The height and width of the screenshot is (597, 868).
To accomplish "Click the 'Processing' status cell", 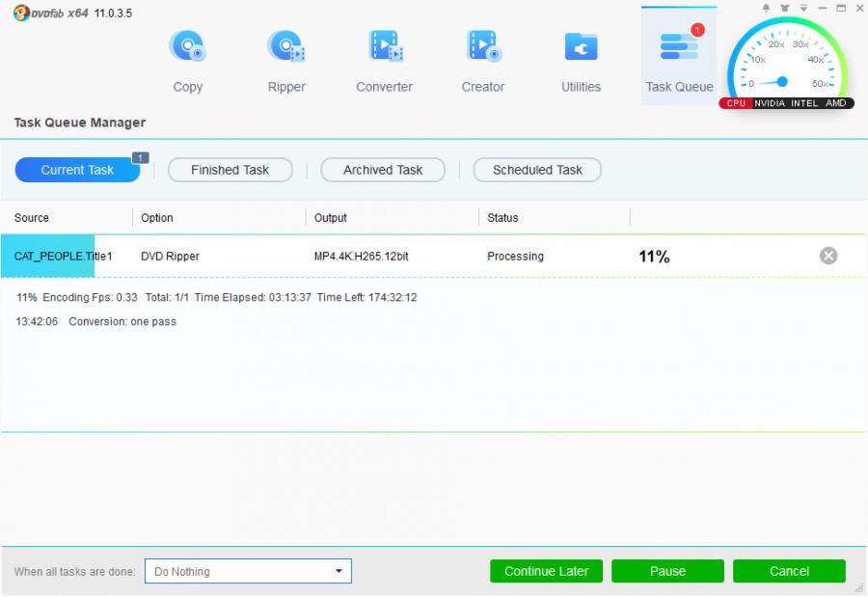I will pos(515,256).
